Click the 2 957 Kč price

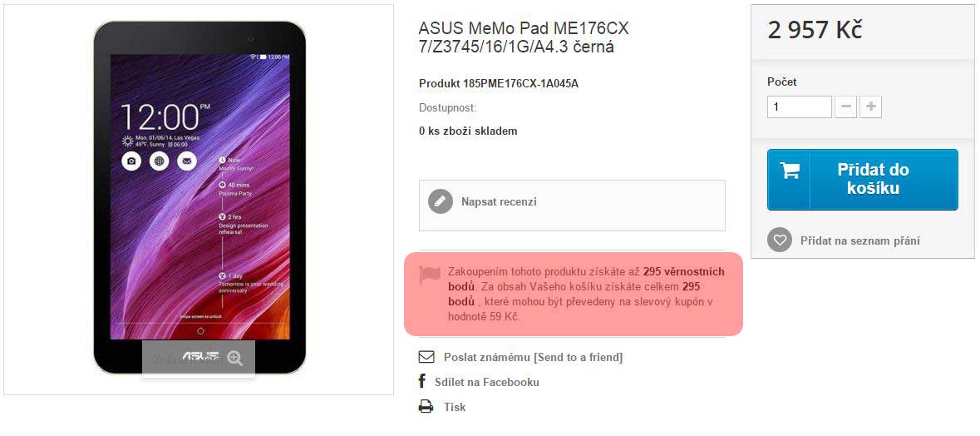(815, 30)
